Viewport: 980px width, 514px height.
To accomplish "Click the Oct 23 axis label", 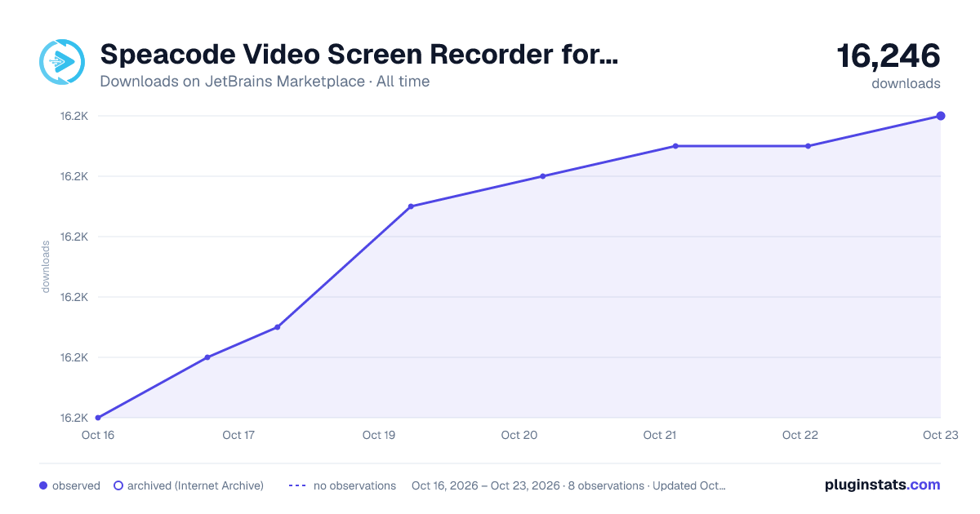I will (x=941, y=435).
